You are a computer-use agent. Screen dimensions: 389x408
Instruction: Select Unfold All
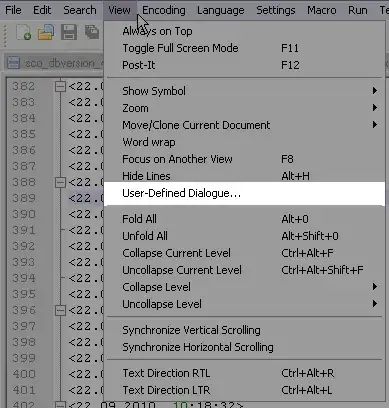[245, 236]
